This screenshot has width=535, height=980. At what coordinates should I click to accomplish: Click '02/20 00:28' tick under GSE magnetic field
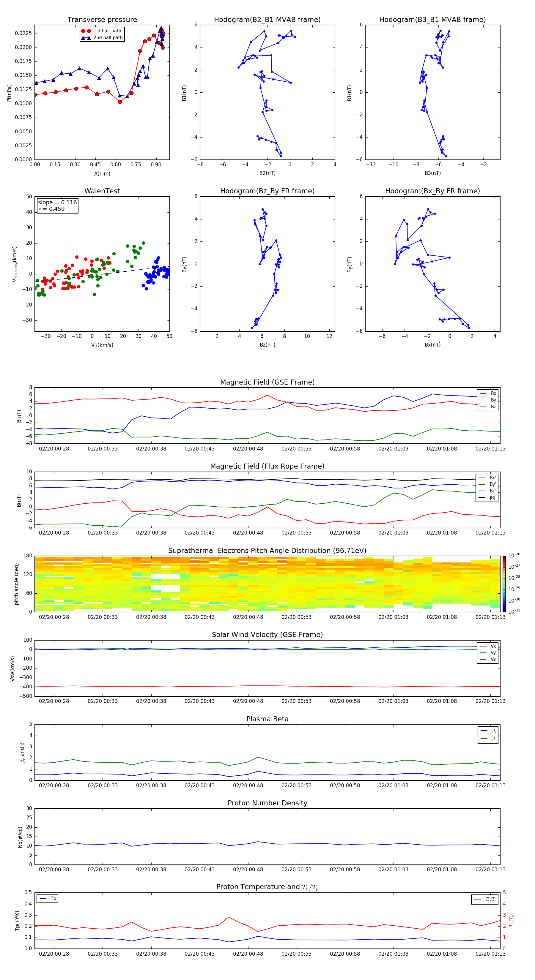[54, 449]
